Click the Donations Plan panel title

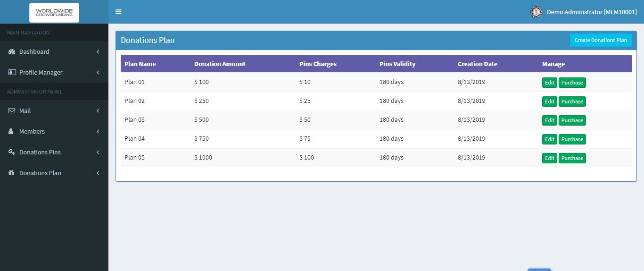(148, 40)
